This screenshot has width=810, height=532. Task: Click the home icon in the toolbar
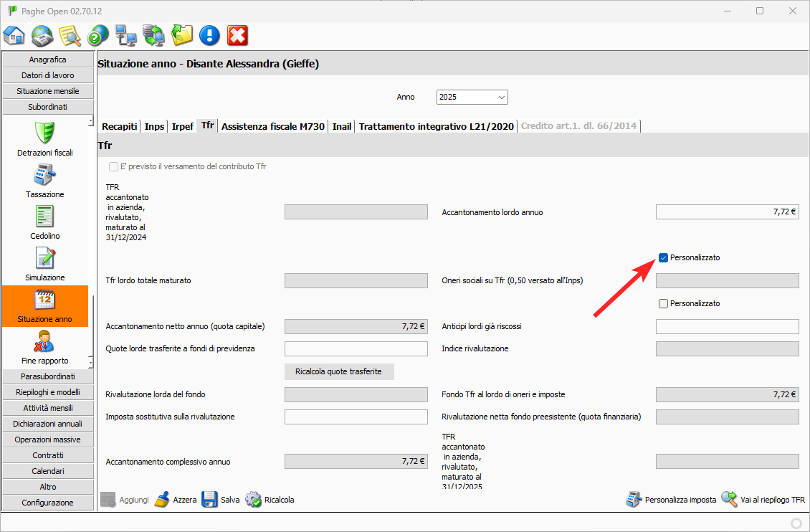(x=14, y=35)
